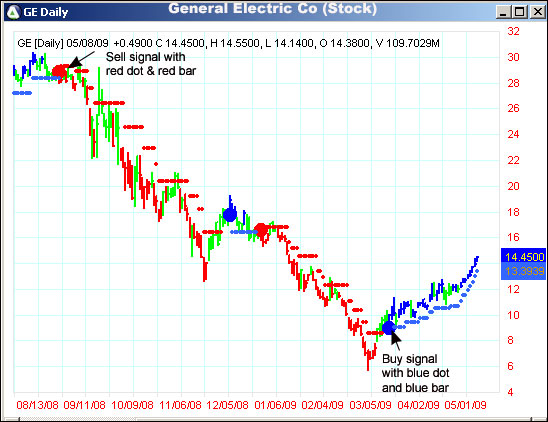Click the 05/01/09 date axis label
Image resolution: width=548 pixels, height=422 pixels.
click(x=466, y=405)
